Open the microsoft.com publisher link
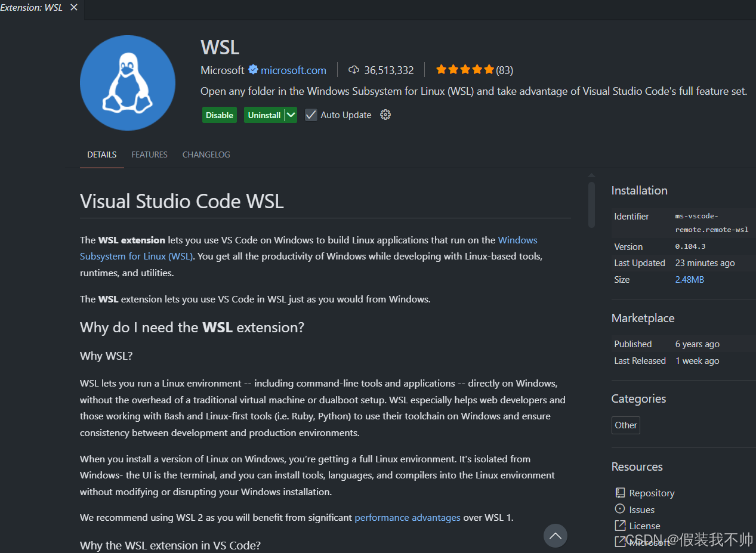Viewport: 756px width, 553px height. (x=294, y=70)
